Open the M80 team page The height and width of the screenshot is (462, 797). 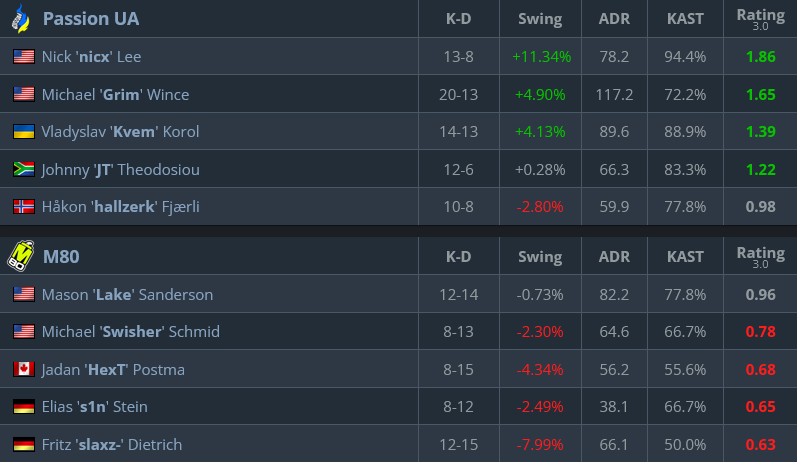[x=61, y=257]
